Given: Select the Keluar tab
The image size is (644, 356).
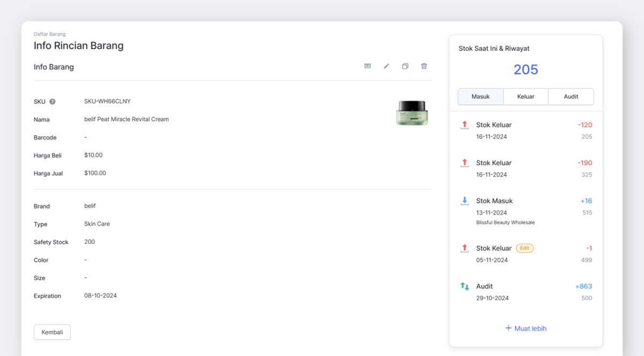Looking at the screenshot, I should [526, 97].
